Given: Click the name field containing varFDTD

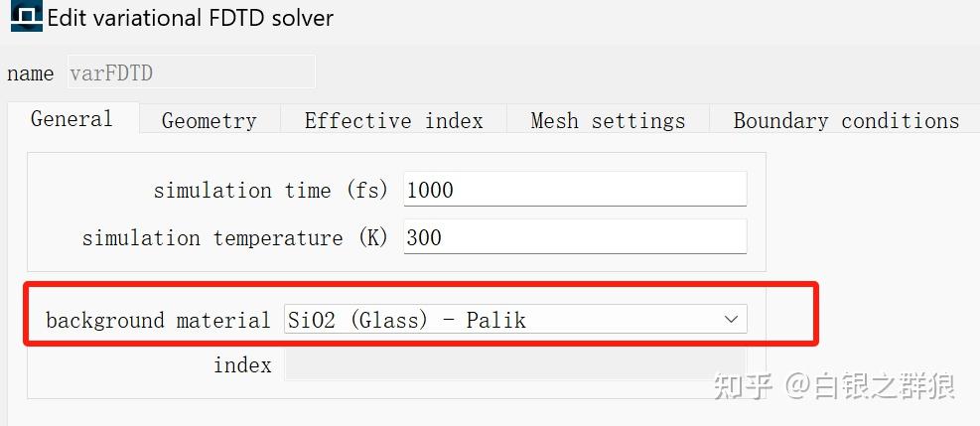Looking at the screenshot, I should 190,73.
